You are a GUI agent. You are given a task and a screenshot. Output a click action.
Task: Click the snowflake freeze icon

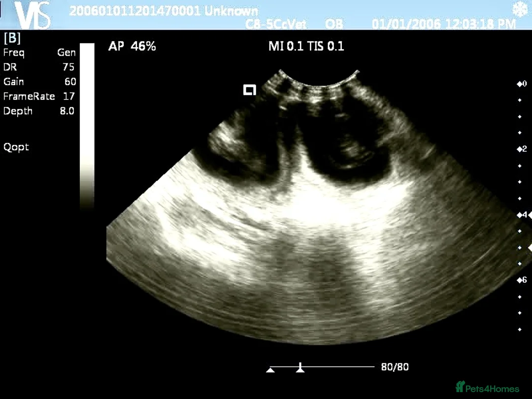(520, 10)
